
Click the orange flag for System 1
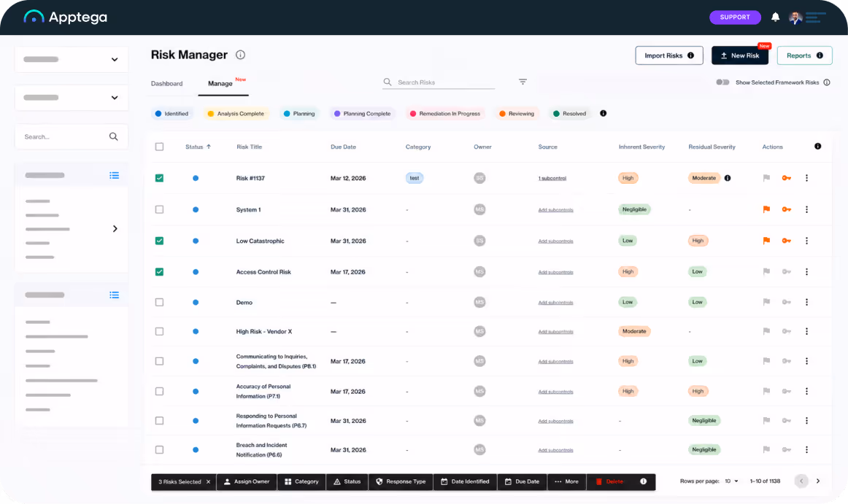click(x=766, y=209)
